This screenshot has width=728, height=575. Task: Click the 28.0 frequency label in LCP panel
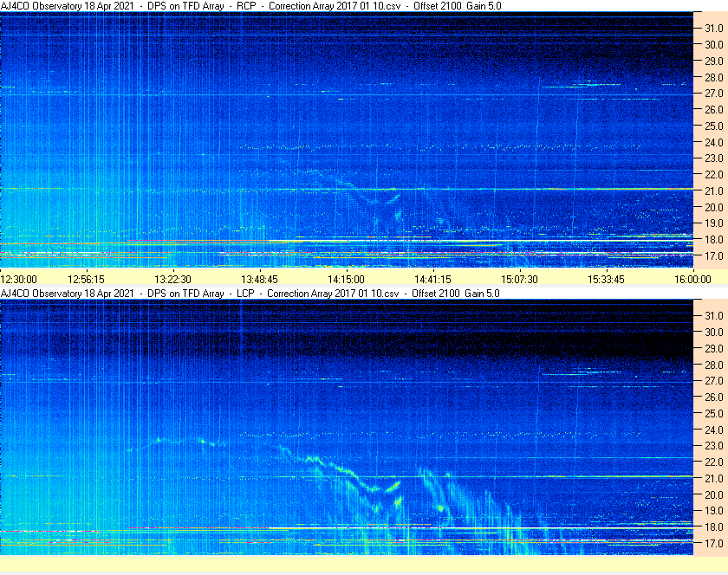point(714,365)
